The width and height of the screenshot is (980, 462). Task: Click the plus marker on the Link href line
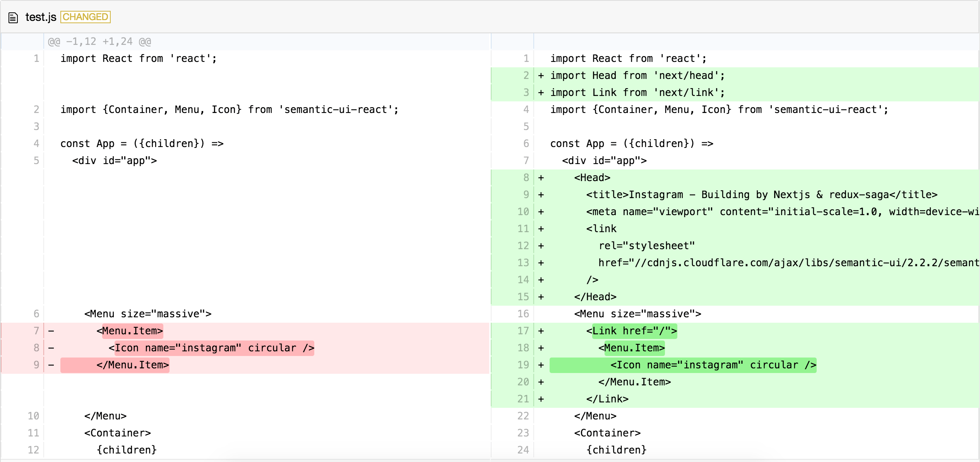(540, 331)
